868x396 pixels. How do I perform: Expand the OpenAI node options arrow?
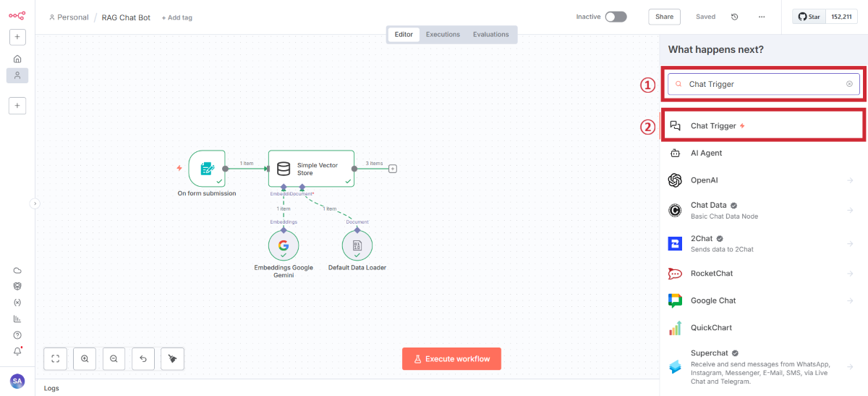[x=850, y=180]
